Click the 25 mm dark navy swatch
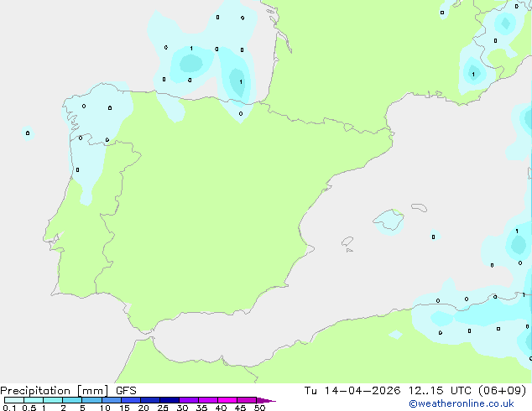 (170, 400)
